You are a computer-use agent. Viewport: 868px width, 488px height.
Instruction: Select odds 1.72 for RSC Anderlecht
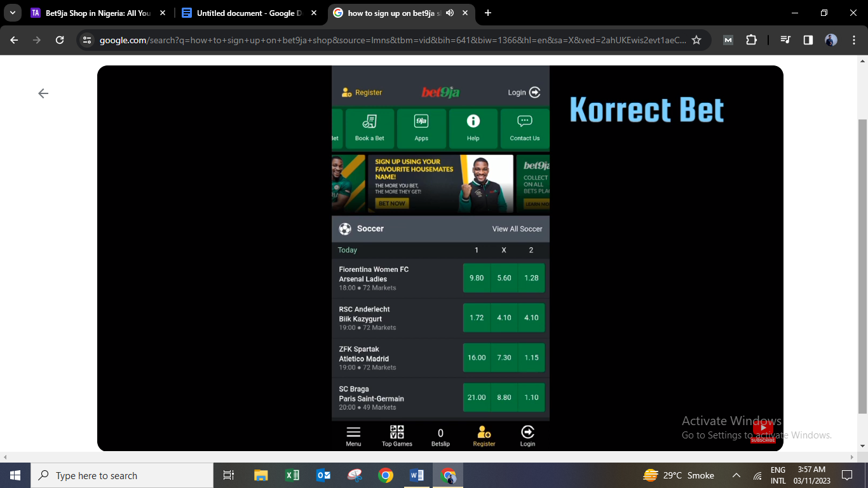[x=477, y=318]
